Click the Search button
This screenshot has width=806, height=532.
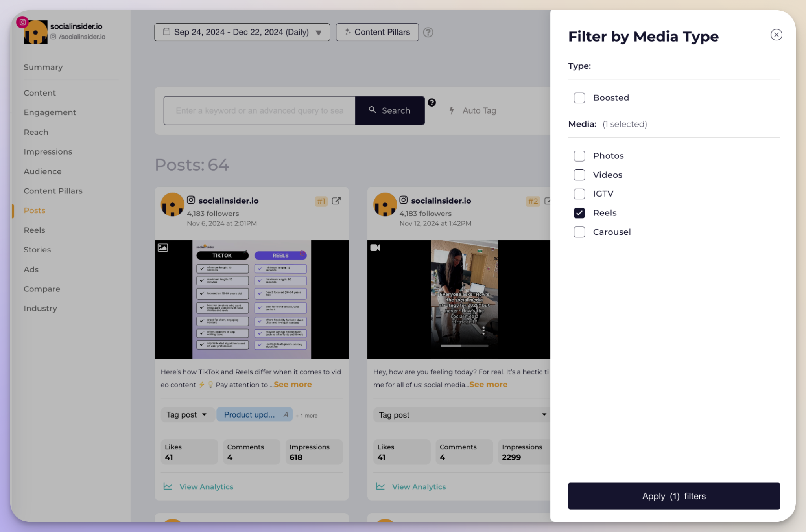389,110
